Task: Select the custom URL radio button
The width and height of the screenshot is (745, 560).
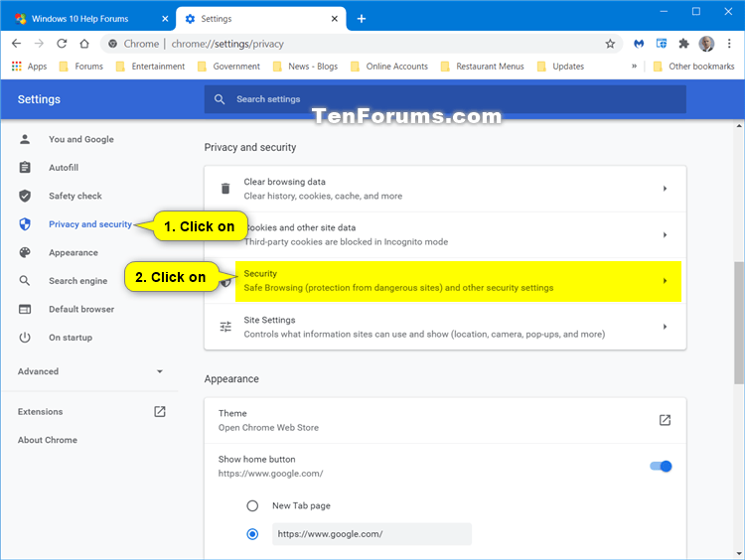Action: [252, 534]
